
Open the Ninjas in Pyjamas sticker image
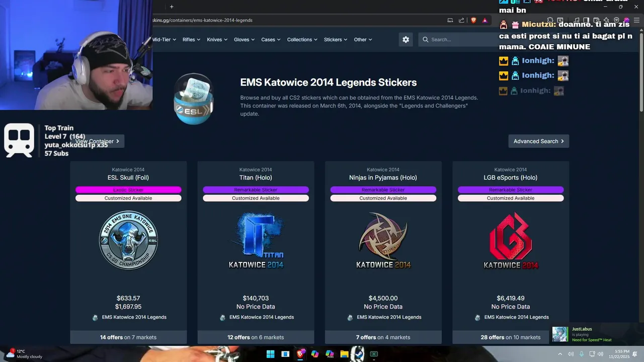tap(383, 240)
